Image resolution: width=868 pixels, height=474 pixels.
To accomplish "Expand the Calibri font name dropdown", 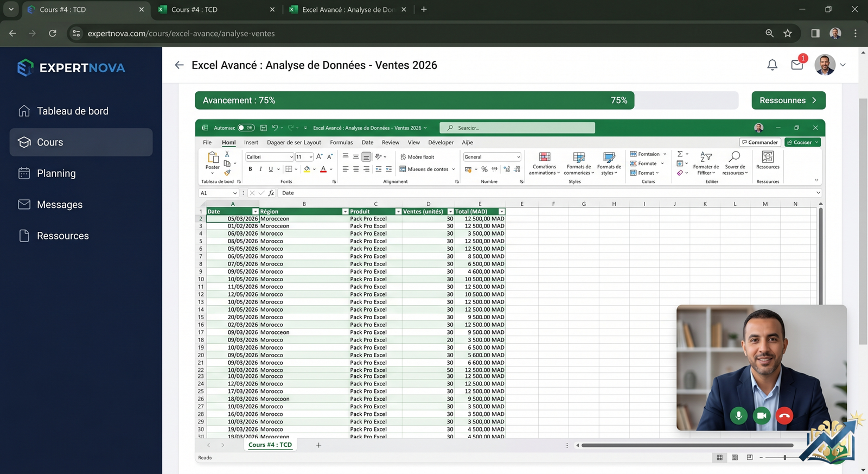I will 291,157.
